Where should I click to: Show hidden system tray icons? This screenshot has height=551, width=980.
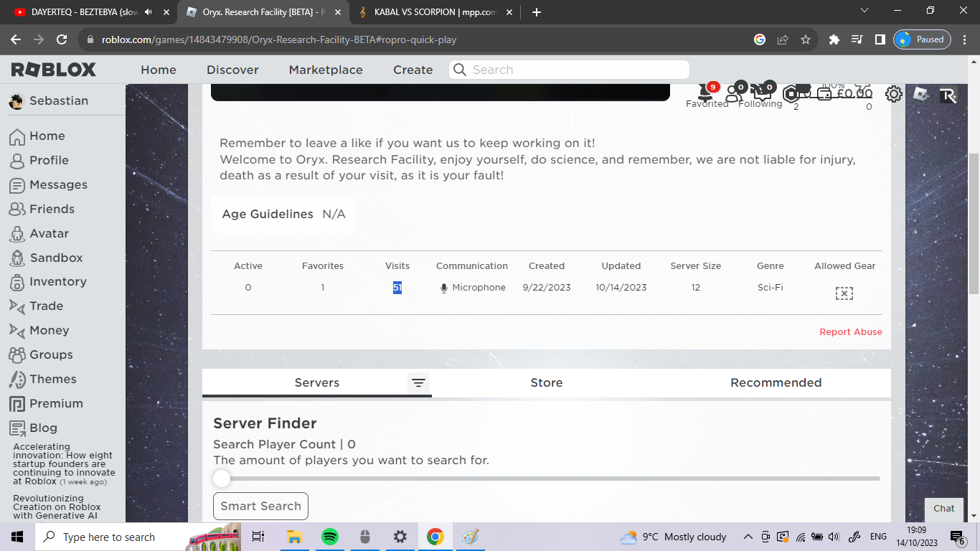point(748,537)
